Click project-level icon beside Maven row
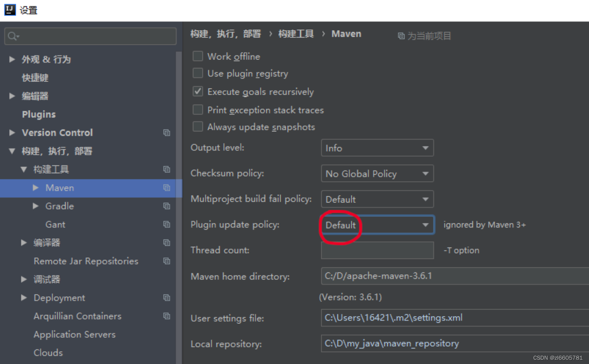Image resolution: width=589 pixels, height=364 pixels. (x=167, y=188)
